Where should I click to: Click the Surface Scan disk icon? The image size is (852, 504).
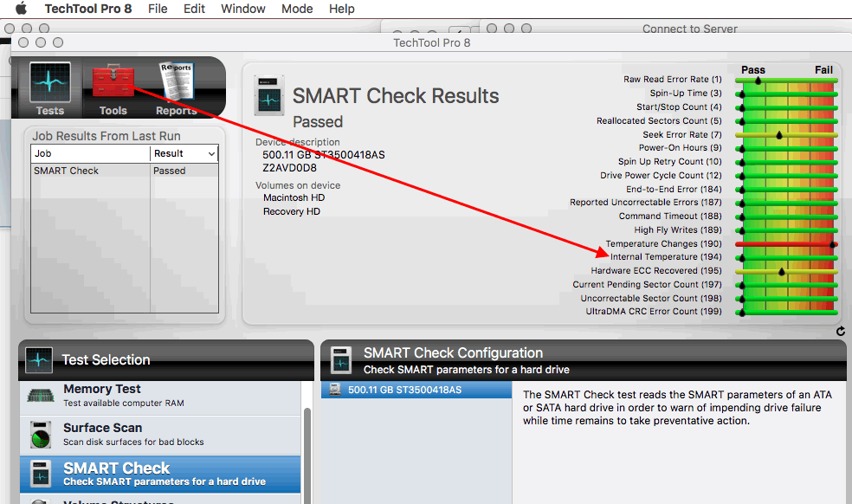tap(41, 435)
